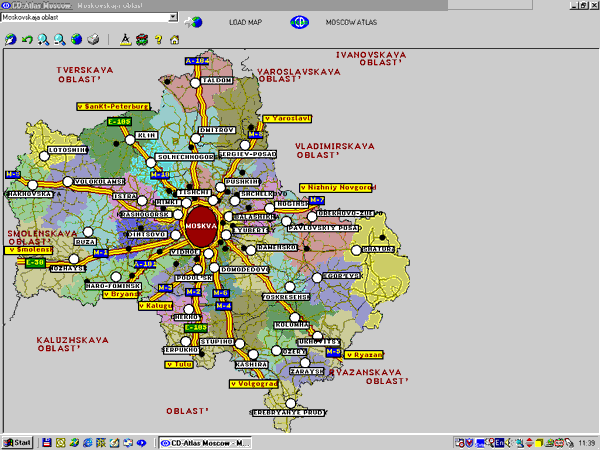Select the compass distance measuring tool
The height and width of the screenshot is (450, 600).
click(126, 39)
